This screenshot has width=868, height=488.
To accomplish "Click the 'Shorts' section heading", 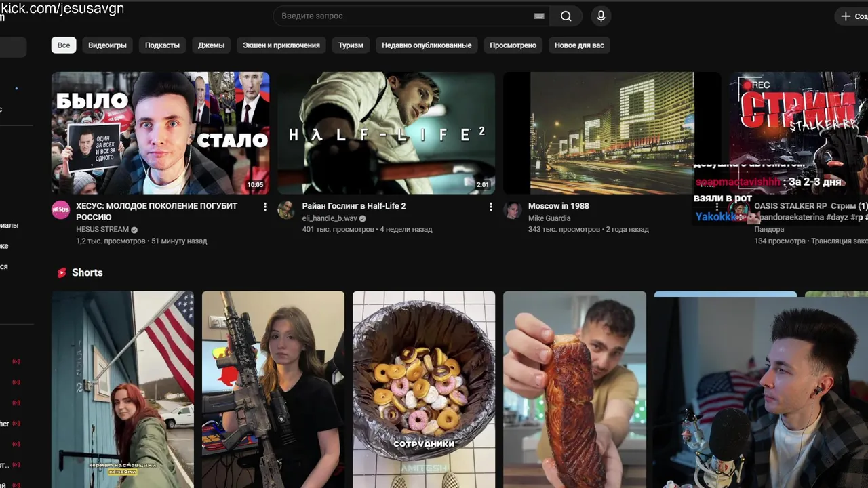I will coord(87,272).
